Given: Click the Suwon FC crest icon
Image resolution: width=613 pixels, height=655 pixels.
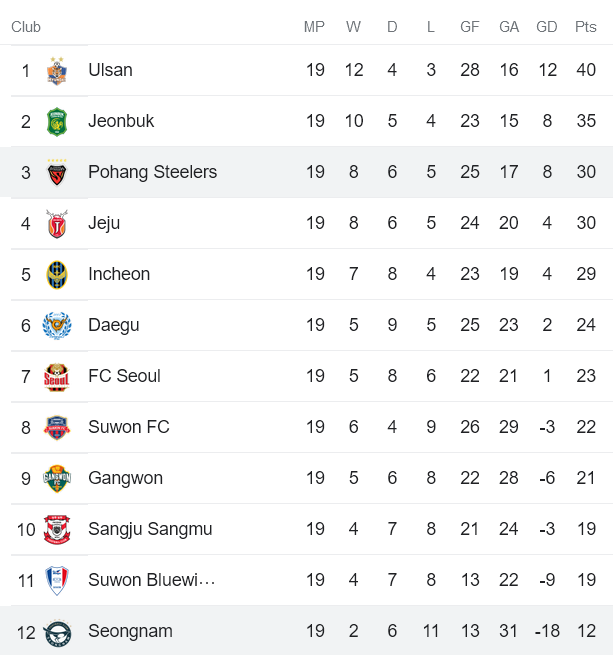Looking at the screenshot, I should point(57,428).
